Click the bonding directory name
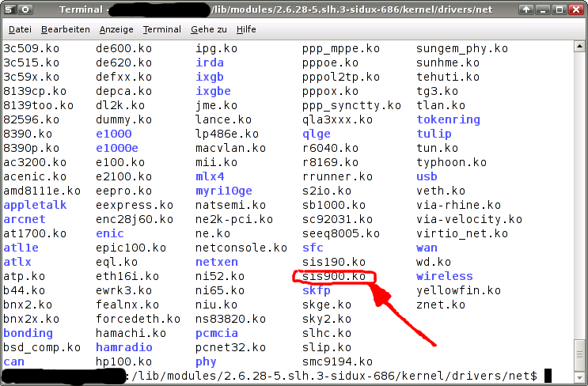This screenshot has height=386, width=588. click(x=28, y=333)
